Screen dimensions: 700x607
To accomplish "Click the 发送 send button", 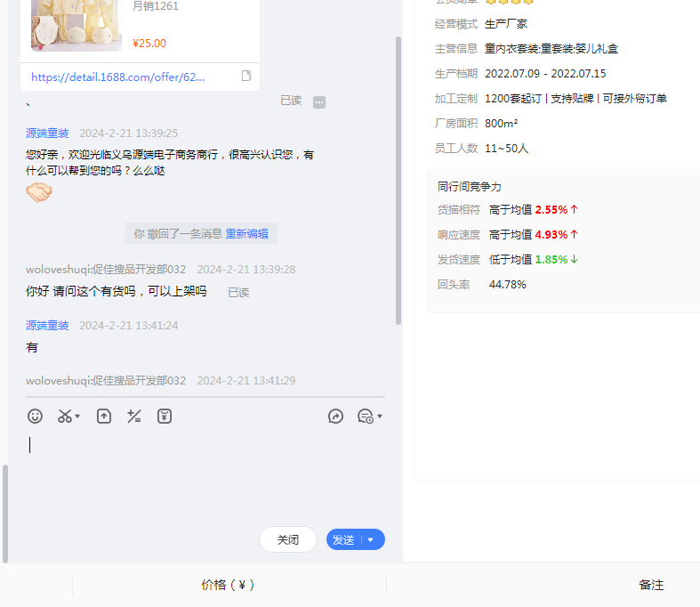I will (x=343, y=539).
